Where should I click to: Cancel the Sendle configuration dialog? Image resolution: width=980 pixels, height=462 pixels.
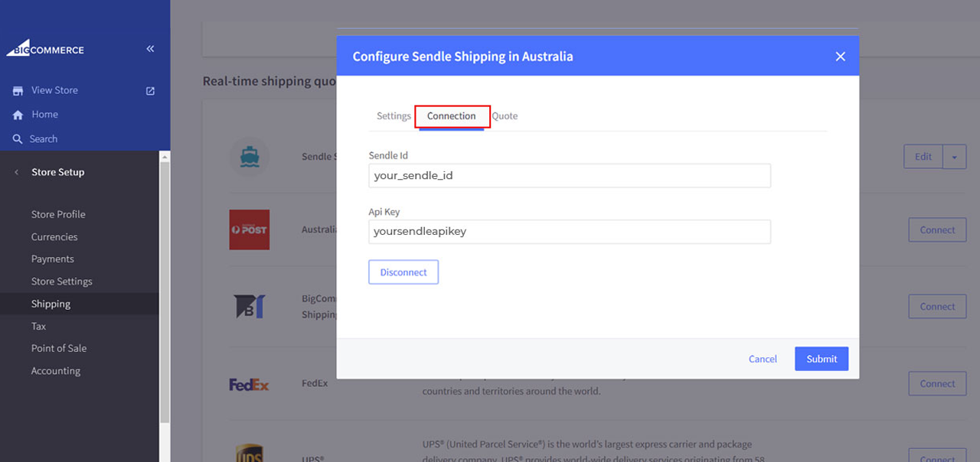coord(763,359)
